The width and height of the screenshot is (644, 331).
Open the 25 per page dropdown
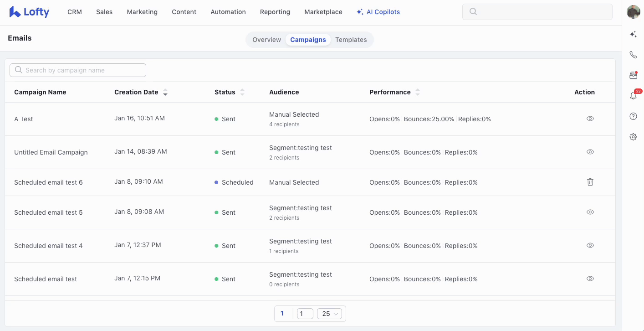[329, 314]
